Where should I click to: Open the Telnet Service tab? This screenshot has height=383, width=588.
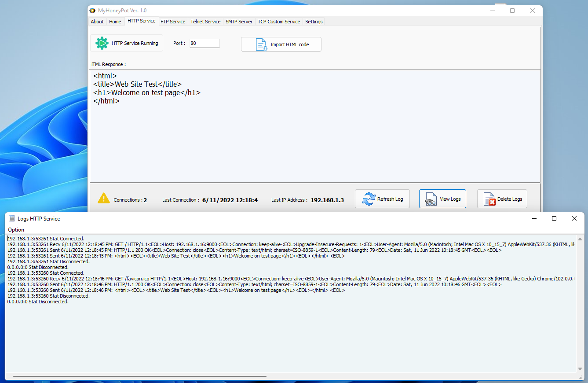tap(205, 22)
